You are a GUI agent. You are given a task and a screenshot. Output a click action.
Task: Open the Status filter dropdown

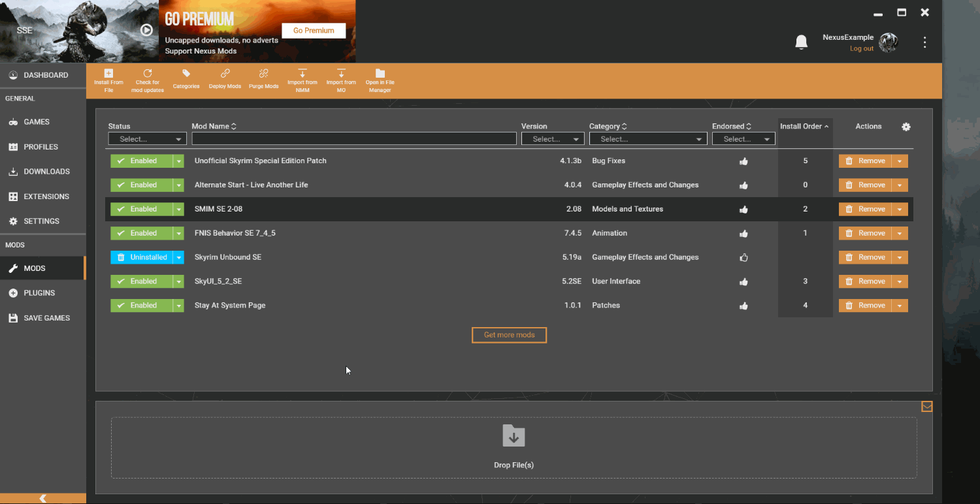[x=147, y=139]
